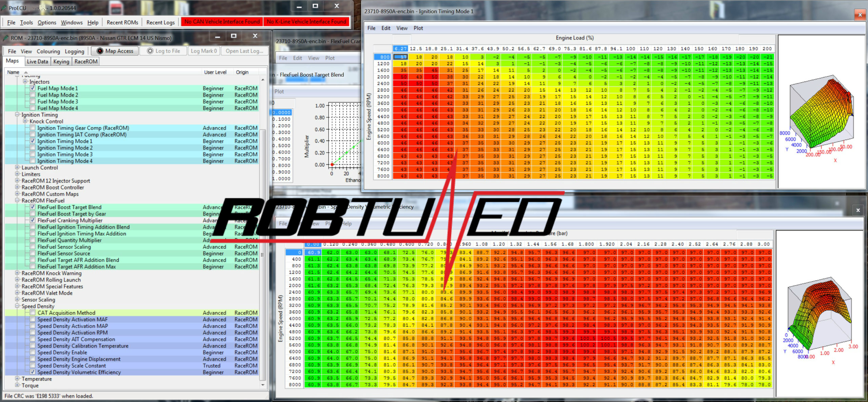Close the Ignition Timing Mode 1 window
868x402 pixels.
(x=860, y=15)
